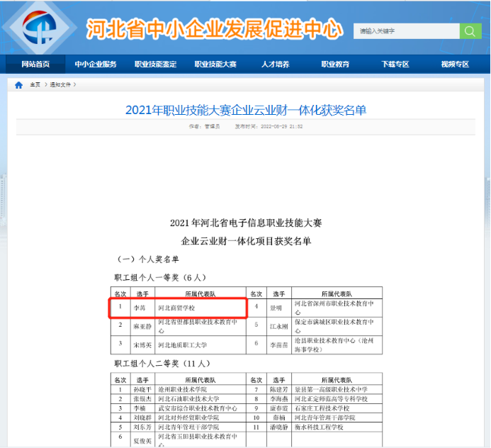This screenshot has height=448, width=491.
Task: Click the contestant name 宋博英
Action: (142, 345)
